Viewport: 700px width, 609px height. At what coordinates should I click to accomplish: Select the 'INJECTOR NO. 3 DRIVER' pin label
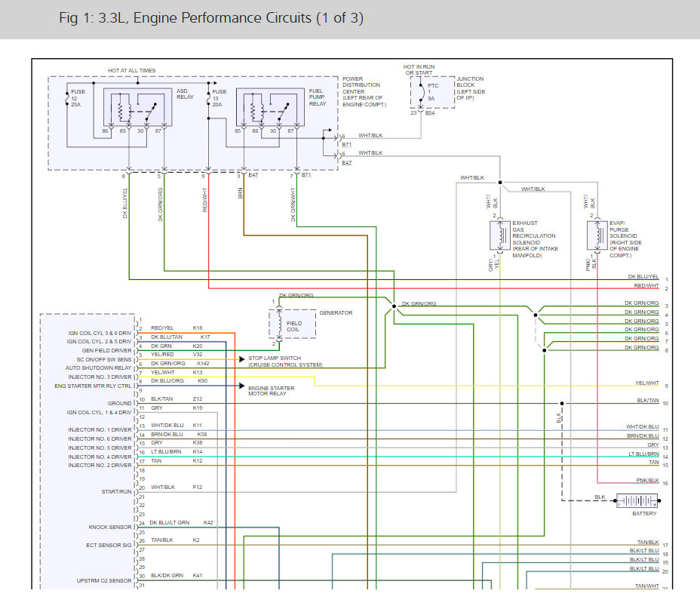coord(100,377)
